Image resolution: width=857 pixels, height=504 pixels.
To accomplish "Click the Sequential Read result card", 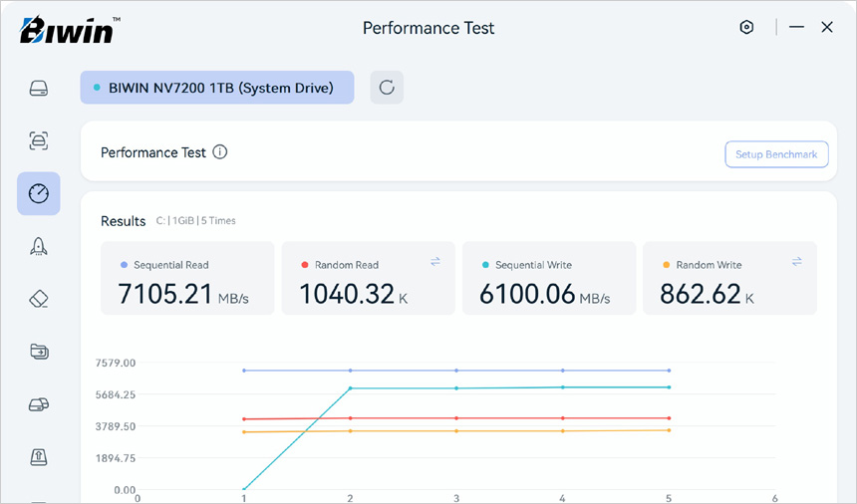I will (x=187, y=279).
